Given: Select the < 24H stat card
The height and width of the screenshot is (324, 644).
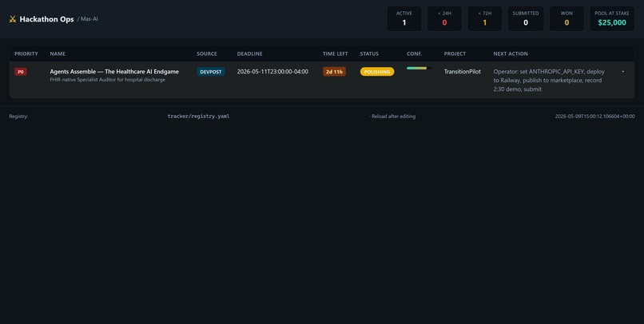Looking at the screenshot, I should click(x=444, y=18).
